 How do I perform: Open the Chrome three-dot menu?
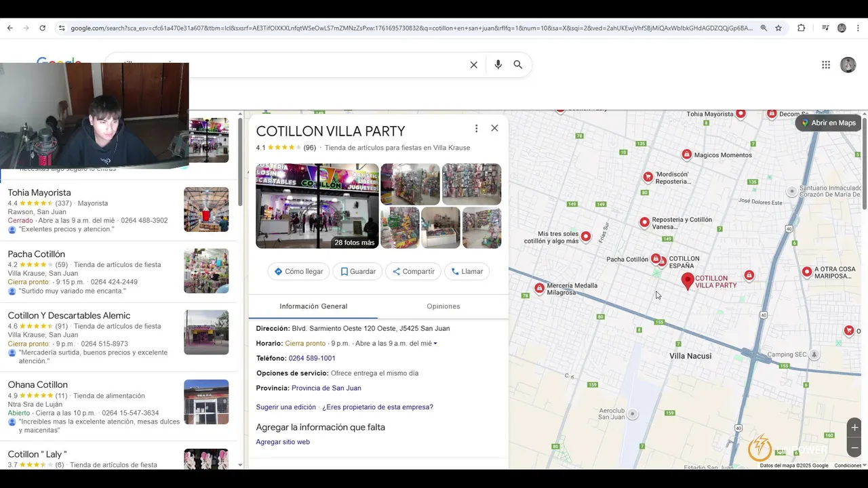pos(858,28)
